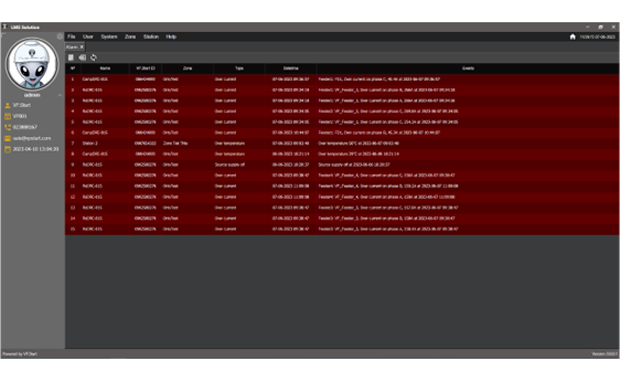620x380 pixels.
Task: Sort by the Events column header
Action: coord(468,68)
